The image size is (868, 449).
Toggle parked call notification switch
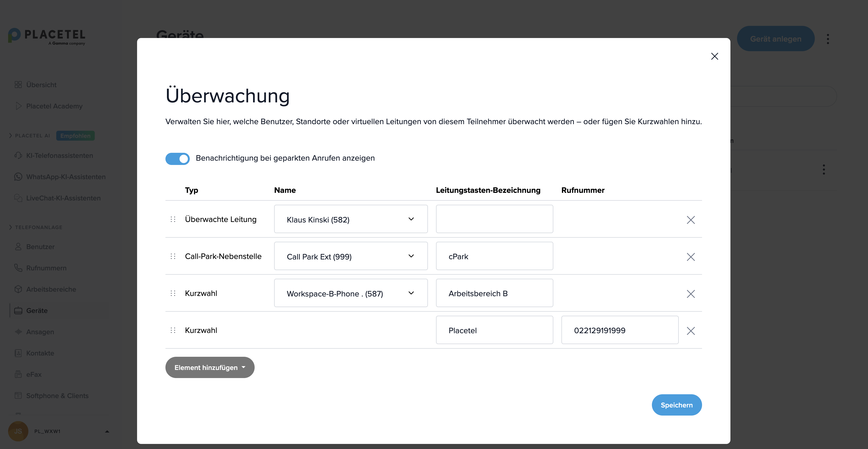[177, 158]
